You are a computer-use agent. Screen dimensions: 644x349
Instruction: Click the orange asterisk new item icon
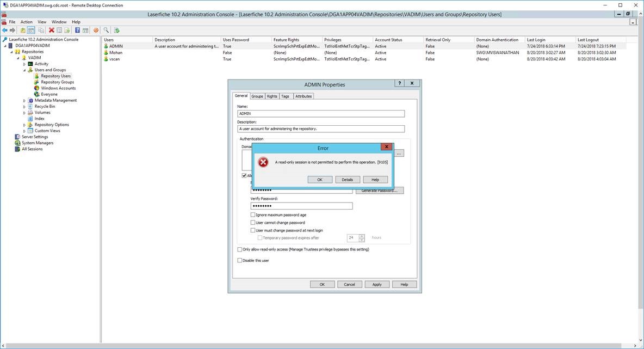point(96,30)
